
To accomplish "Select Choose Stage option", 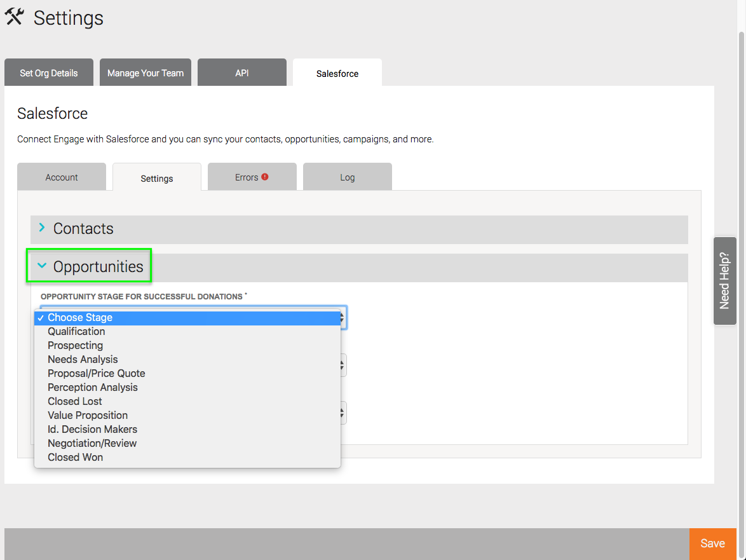I will click(187, 318).
